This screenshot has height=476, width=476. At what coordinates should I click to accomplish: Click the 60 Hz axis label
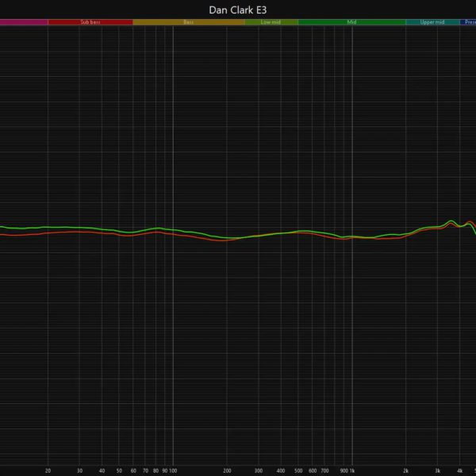point(133,470)
